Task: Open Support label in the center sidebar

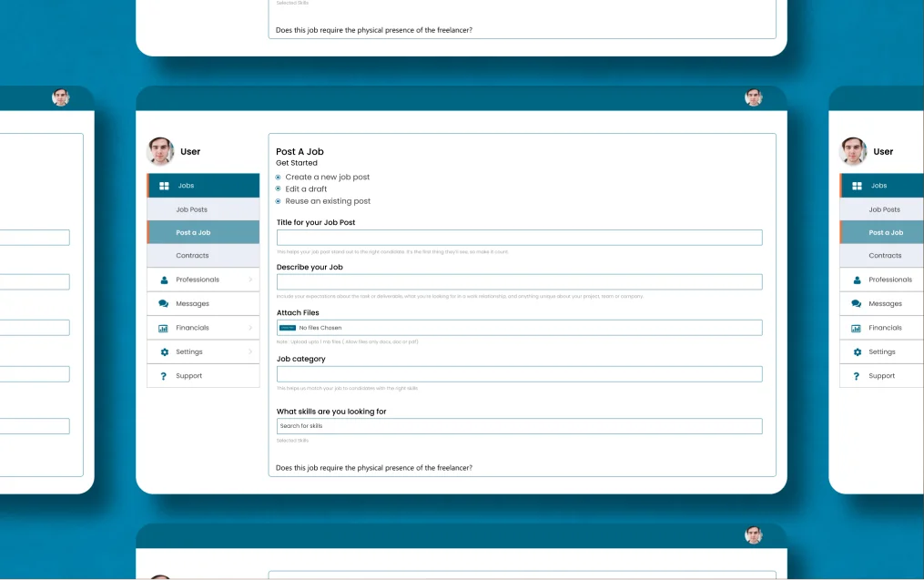Action: click(188, 375)
